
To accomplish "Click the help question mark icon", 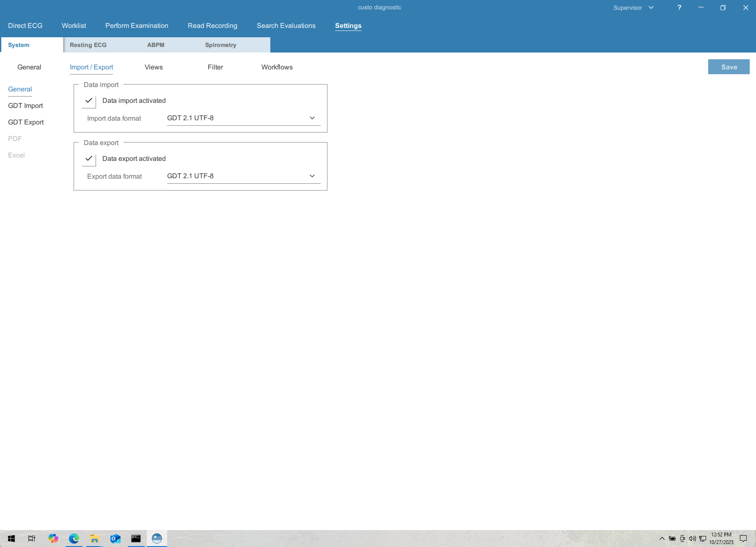I will [x=679, y=8].
